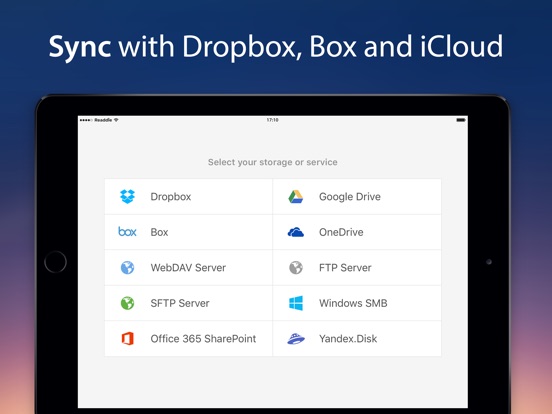Open the WebDAV Server option

coord(188,268)
